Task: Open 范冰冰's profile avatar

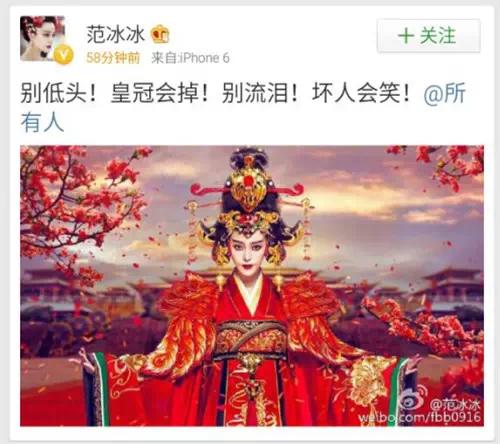Action: pyautogui.click(x=42, y=39)
